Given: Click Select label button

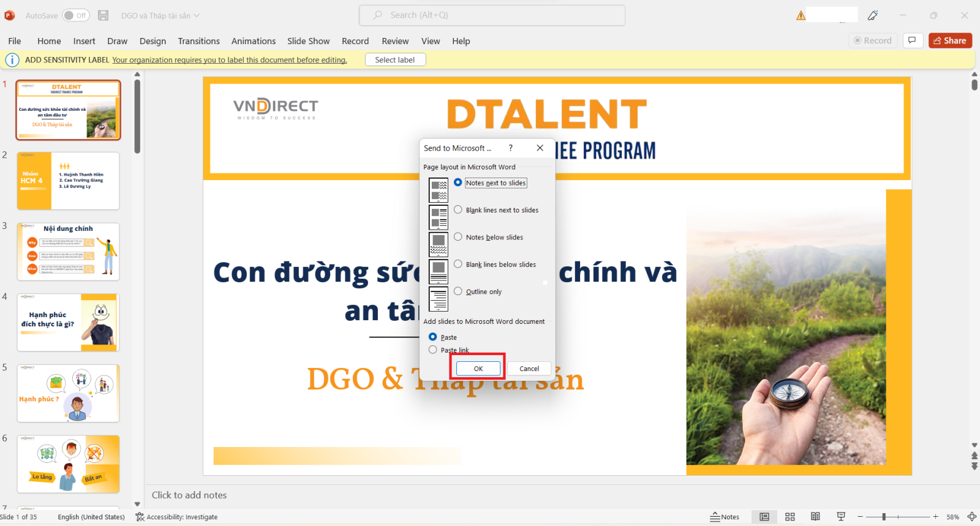Looking at the screenshot, I should [395, 60].
